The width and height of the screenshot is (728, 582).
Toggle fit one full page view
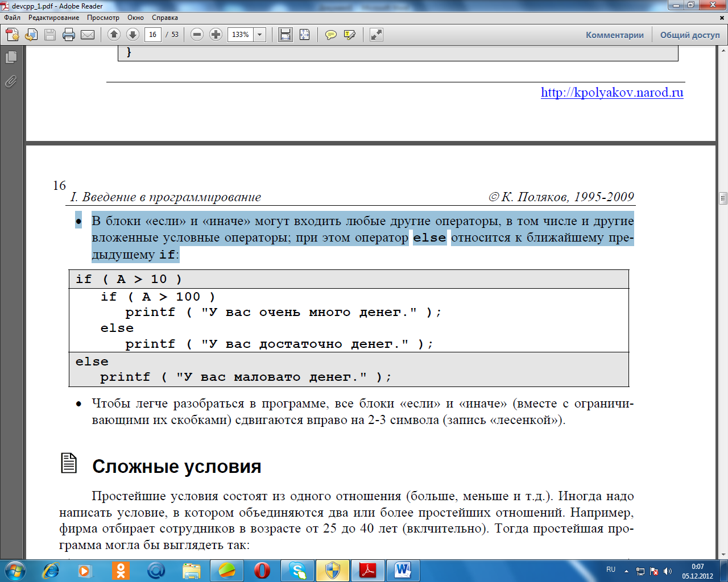305,35
